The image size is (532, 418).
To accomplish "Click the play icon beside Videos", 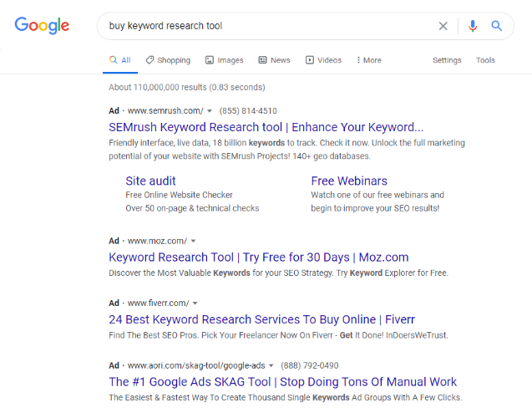I will click(309, 60).
